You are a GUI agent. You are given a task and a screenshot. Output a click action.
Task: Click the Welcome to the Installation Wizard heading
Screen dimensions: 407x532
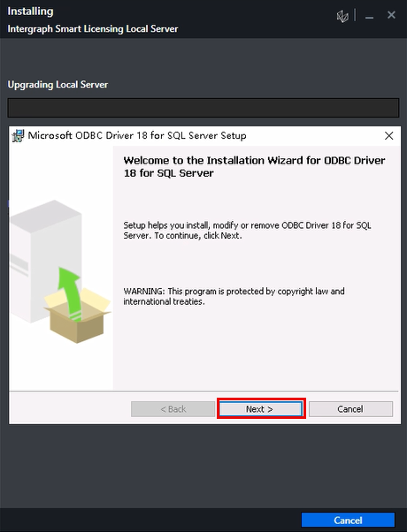[x=254, y=167]
